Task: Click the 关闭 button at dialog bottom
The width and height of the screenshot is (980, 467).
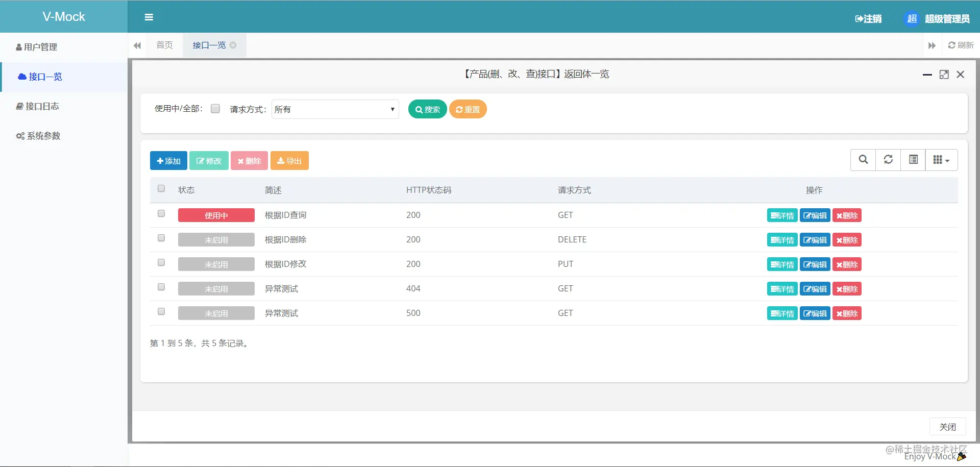Action: (x=947, y=427)
